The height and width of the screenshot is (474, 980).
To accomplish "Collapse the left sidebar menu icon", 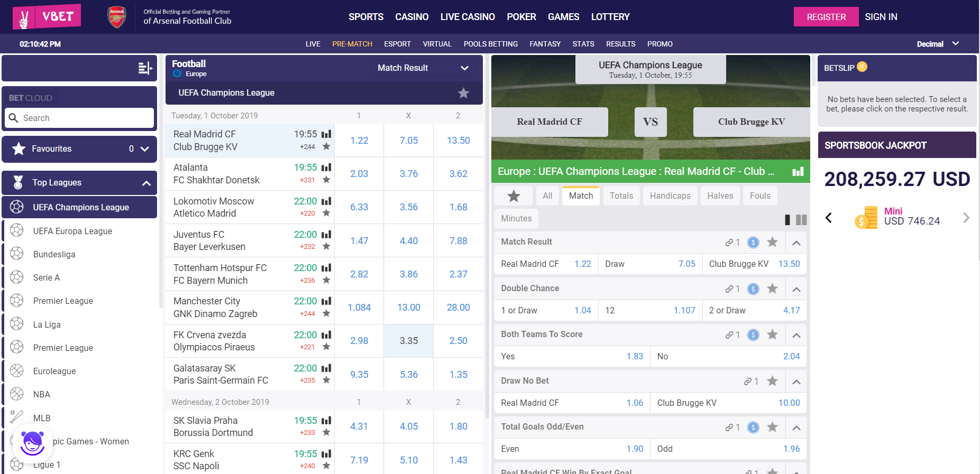I will 145,68.
